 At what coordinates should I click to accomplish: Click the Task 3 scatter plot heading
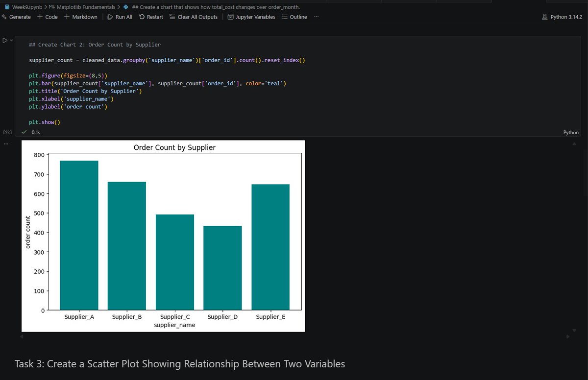pyautogui.click(x=180, y=364)
